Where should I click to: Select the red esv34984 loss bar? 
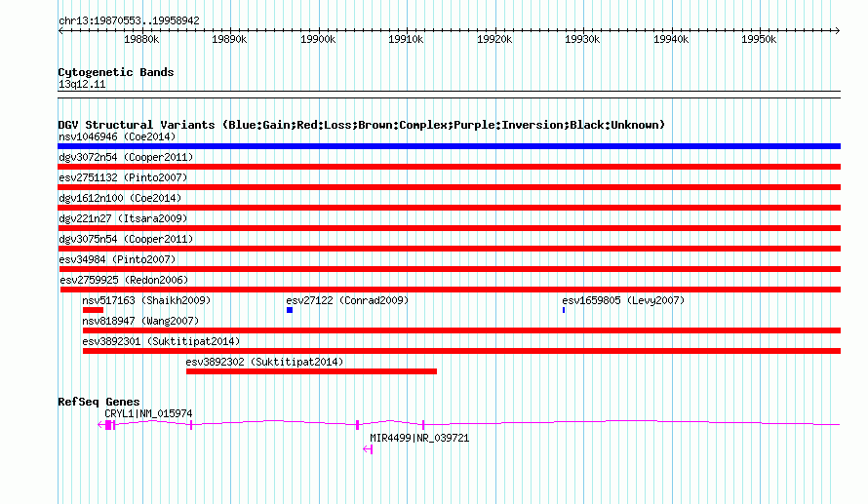[x=450, y=269]
